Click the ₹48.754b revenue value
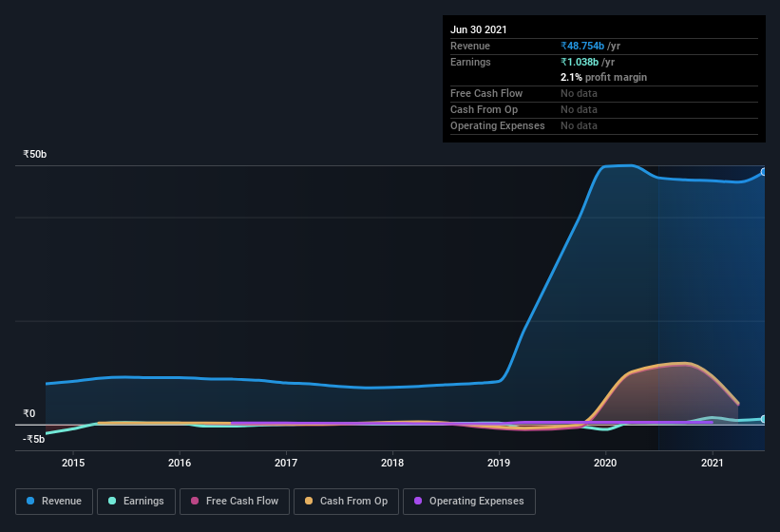Image resolution: width=780 pixels, height=532 pixels. pyautogui.click(x=582, y=46)
